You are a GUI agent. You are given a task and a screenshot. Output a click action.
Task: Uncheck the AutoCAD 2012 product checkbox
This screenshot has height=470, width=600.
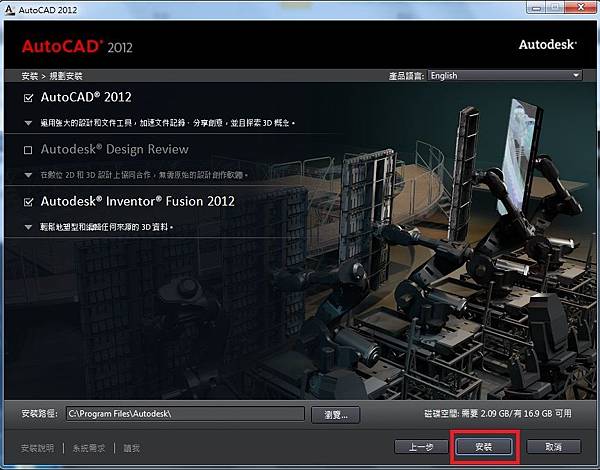(x=28, y=98)
